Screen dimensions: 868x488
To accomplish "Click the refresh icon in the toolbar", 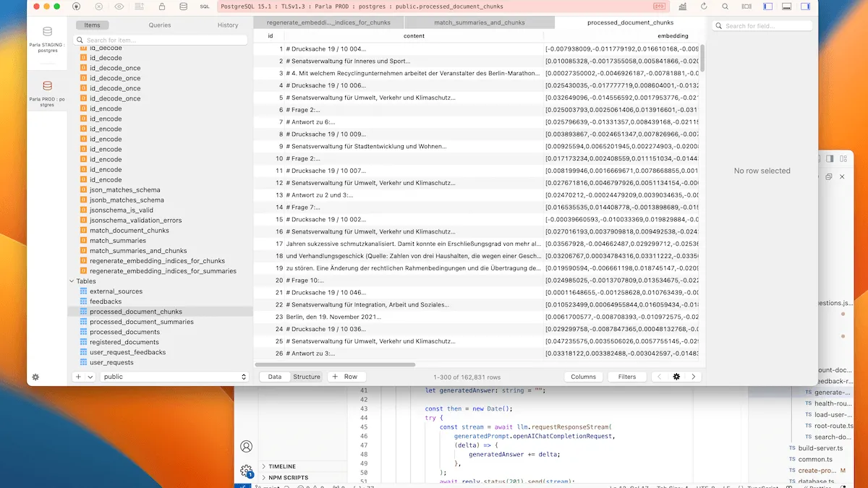I will tap(704, 7).
